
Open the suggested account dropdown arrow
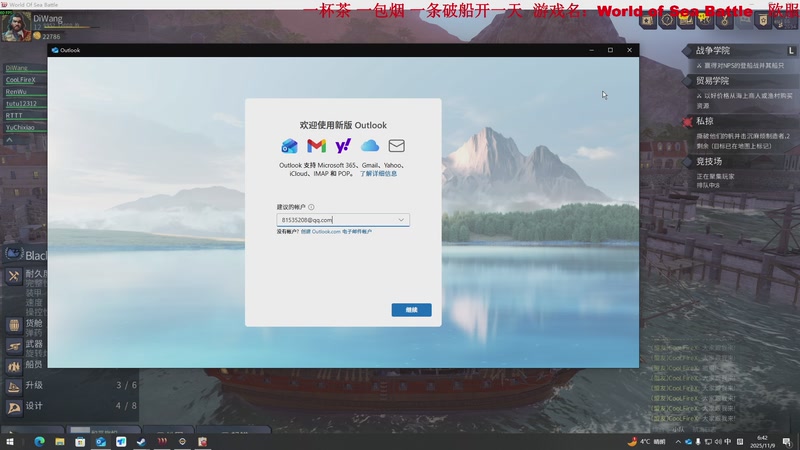[x=401, y=220]
